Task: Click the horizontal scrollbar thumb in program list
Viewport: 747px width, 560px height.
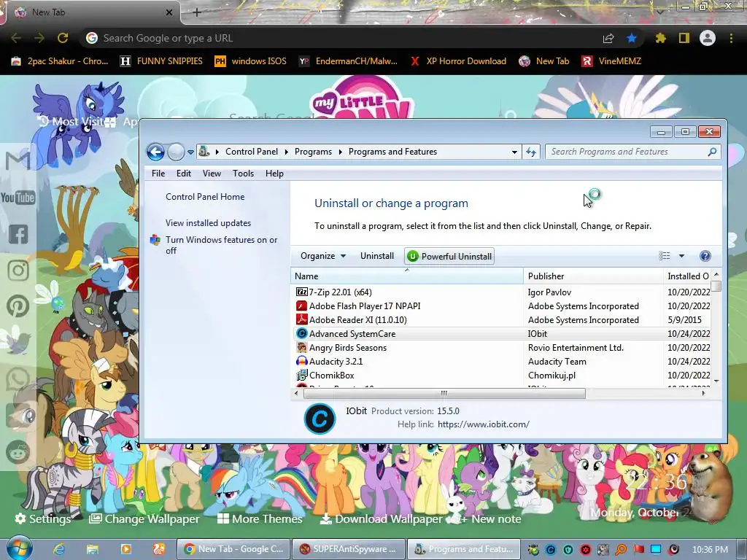Action: point(444,393)
